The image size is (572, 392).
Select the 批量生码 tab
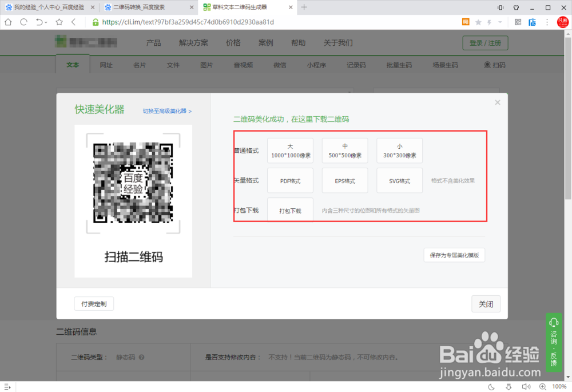coord(399,65)
